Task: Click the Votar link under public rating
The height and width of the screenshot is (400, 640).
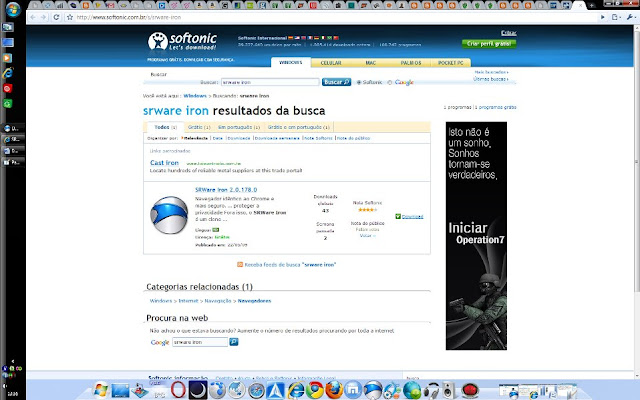Action: click(x=367, y=236)
